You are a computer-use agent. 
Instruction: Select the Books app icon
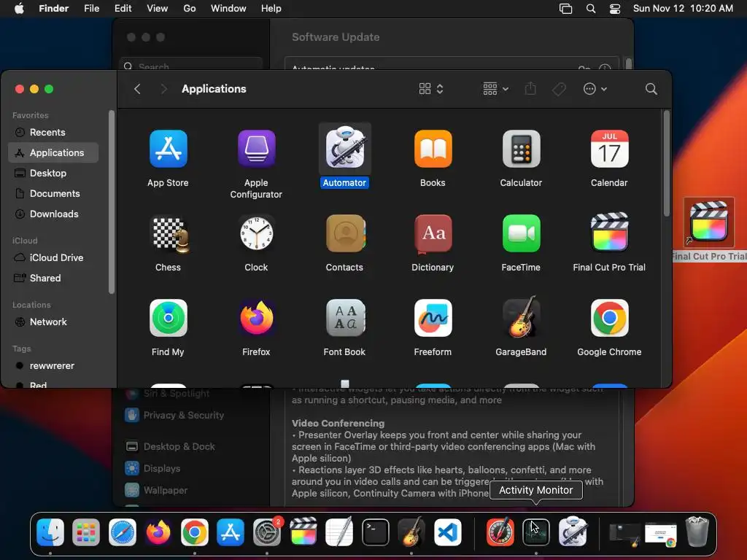[x=433, y=149]
